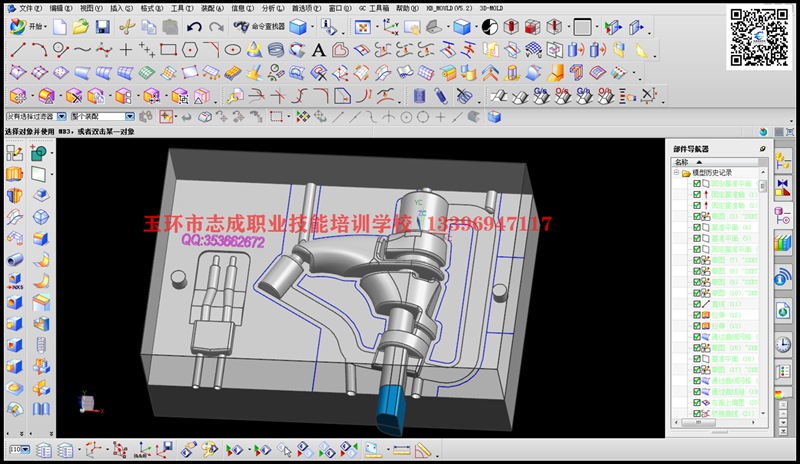Viewport: 800px width, 464px height.
Task: Open the Assembly Navigator tab on resource bar
Action: [x=783, y=161]
